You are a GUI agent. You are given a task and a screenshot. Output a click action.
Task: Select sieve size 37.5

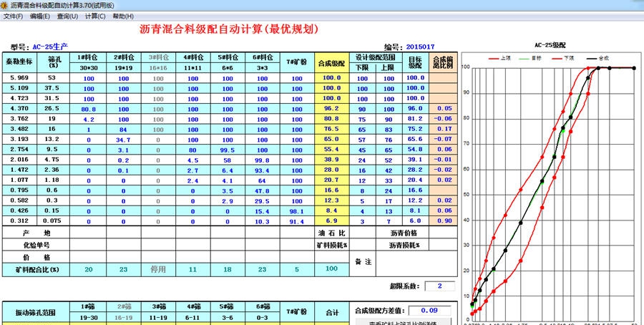point(52,88)
